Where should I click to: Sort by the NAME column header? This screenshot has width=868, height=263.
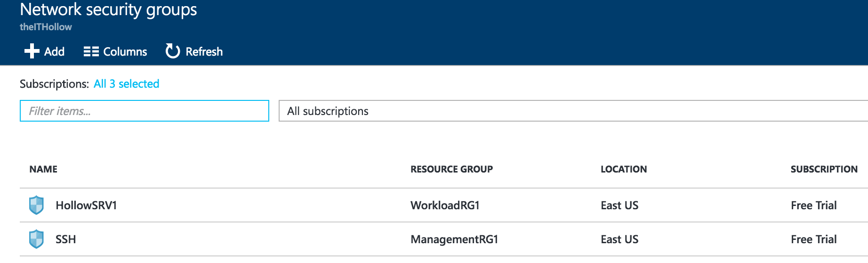click(43, 169)
